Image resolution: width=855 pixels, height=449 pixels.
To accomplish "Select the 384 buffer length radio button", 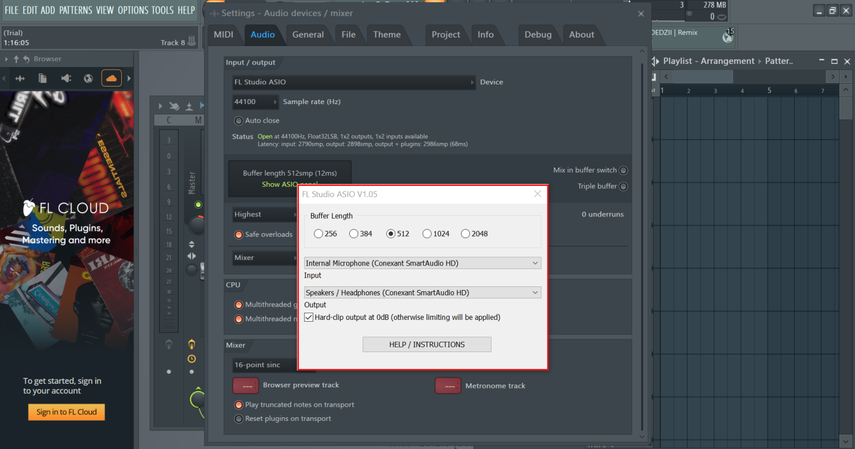I will 353,234.
